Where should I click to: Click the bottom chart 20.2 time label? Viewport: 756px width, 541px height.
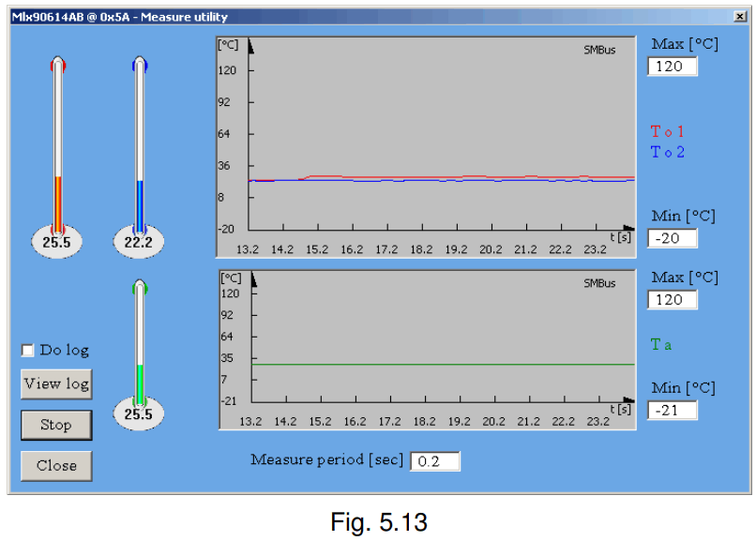coord(493,422)
